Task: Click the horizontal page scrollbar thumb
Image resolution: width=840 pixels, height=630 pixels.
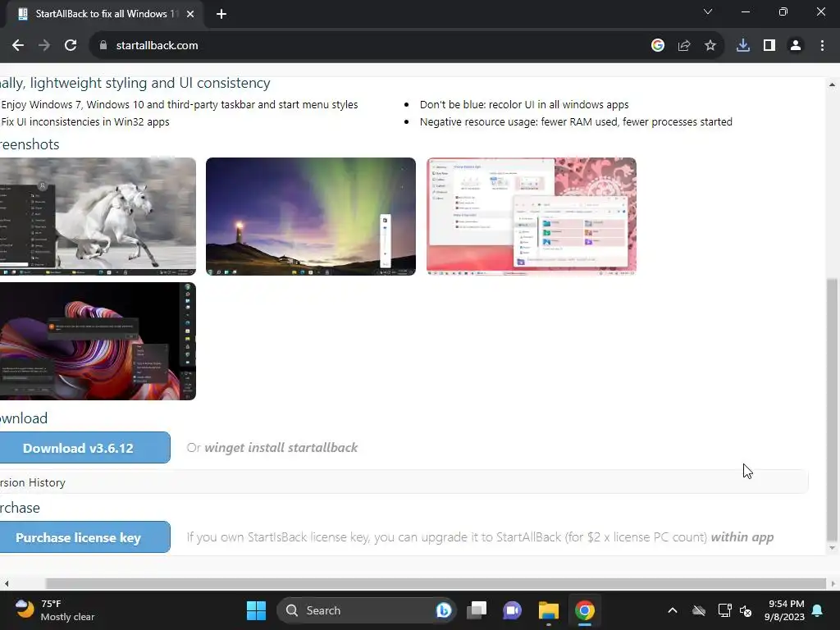Action: pyautogui.click(x=436, y=583)
